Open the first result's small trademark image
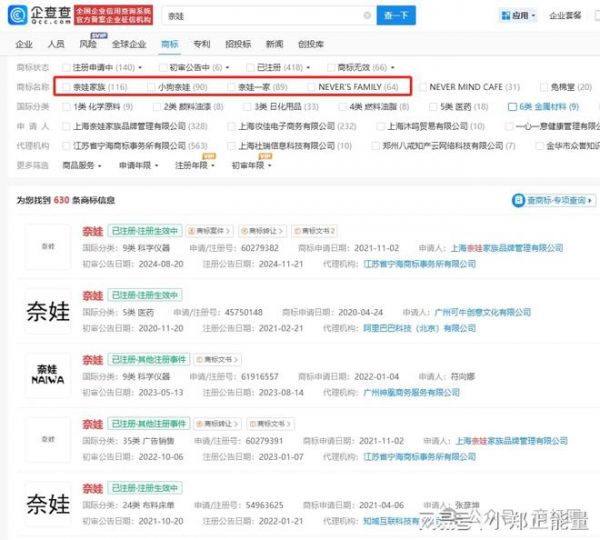The image size is (600, 540). (x=47, y=244)
